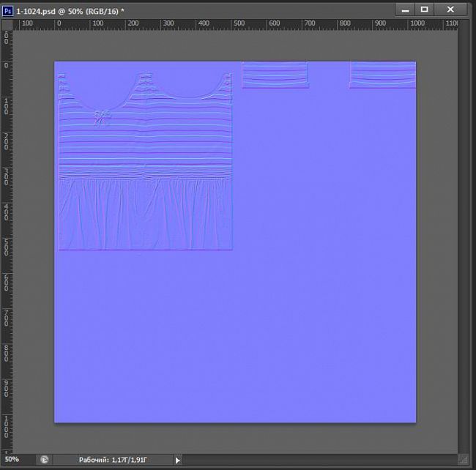Click the bow detail on the shirt
Image resolution: width=476 pixels, height=470 pixels.
pyautogui.click(x=100, y=117)
